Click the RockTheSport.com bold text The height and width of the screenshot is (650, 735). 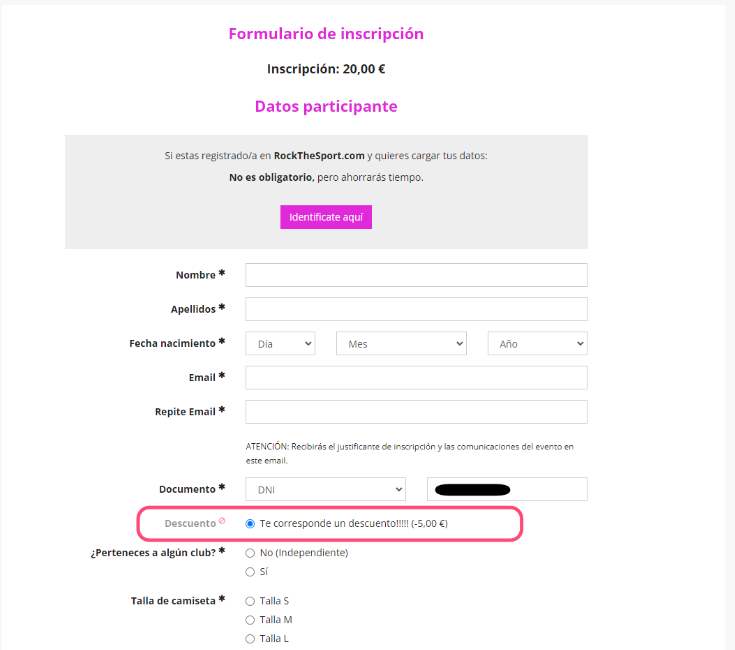click(319, 156)
